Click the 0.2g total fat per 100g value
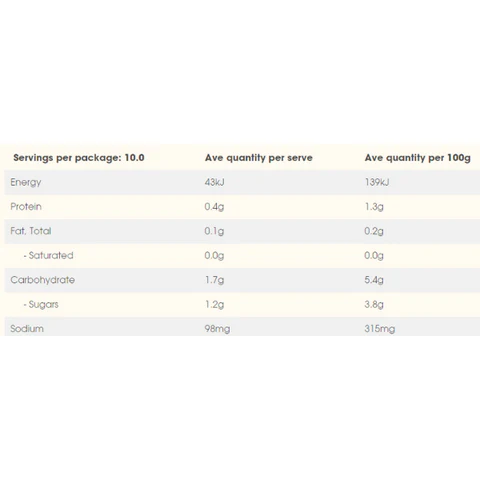Screen dimensions: 480x480 click(374, 231)
